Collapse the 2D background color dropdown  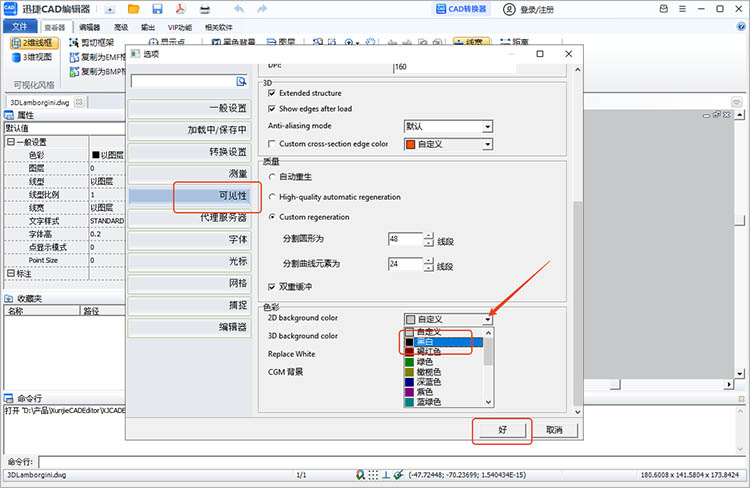pyautogui.click(x=487, y=319)
